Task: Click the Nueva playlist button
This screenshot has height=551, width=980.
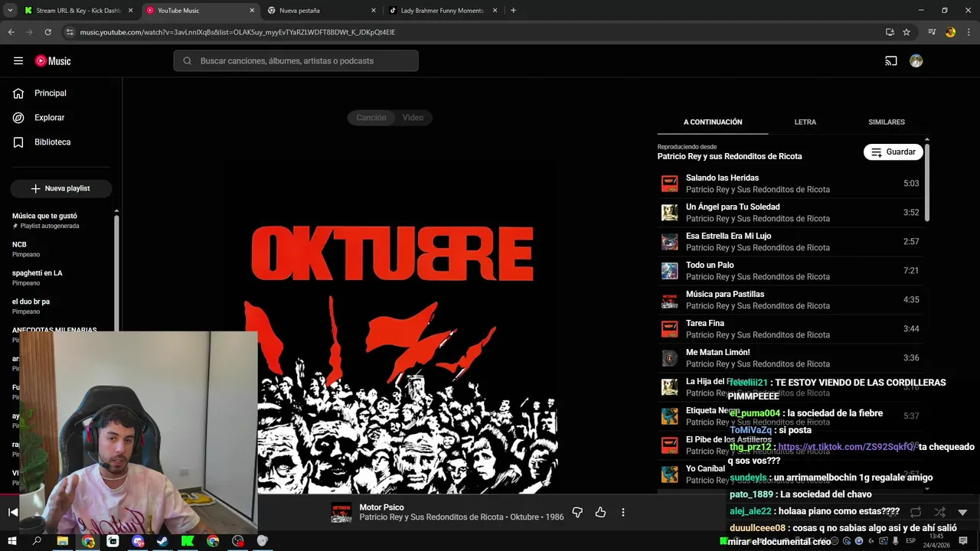Action: coord(61,188)
